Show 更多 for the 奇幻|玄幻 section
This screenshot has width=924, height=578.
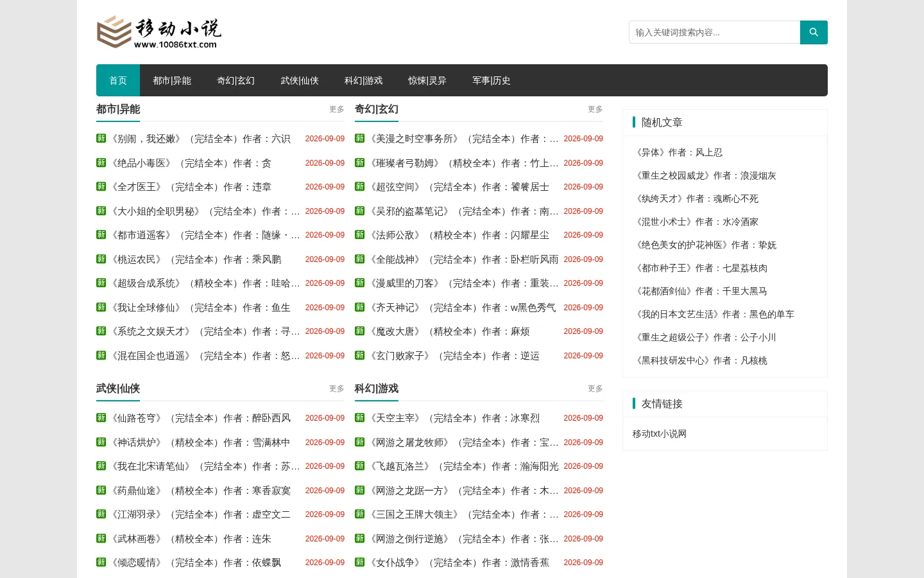coord(595,109)
